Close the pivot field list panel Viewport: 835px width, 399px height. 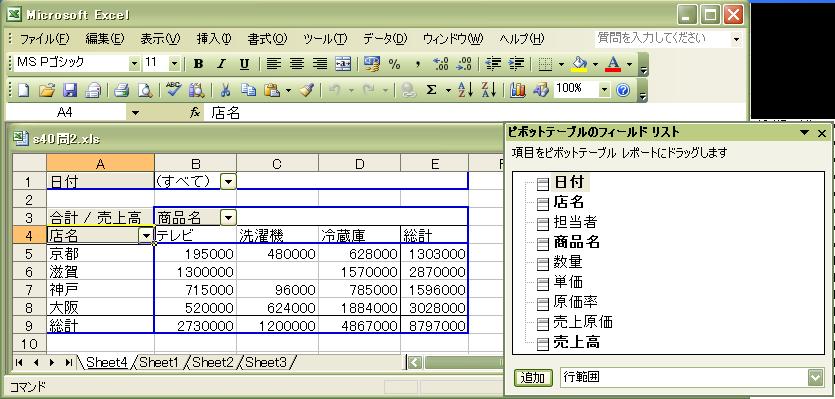pos(822,133)
